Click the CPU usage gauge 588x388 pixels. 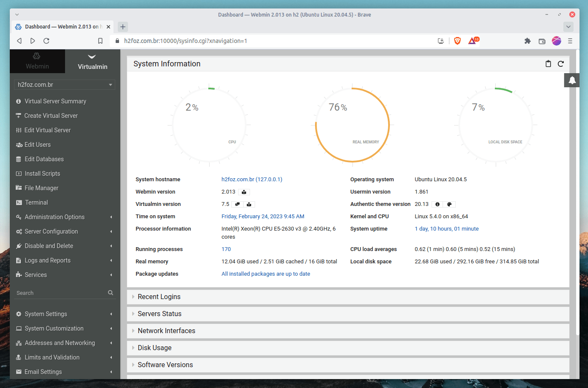coord(209,125)
